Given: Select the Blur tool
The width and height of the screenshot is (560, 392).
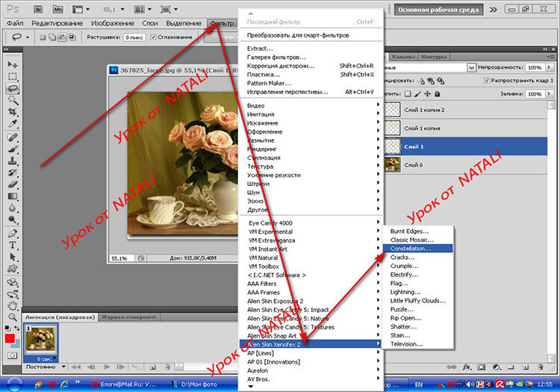Looking at the screenshot, I should 13,208.
